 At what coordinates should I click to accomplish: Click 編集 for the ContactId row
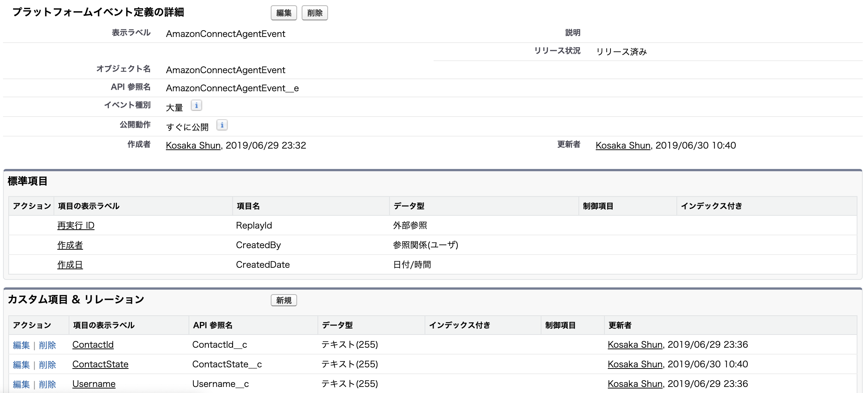21,345
